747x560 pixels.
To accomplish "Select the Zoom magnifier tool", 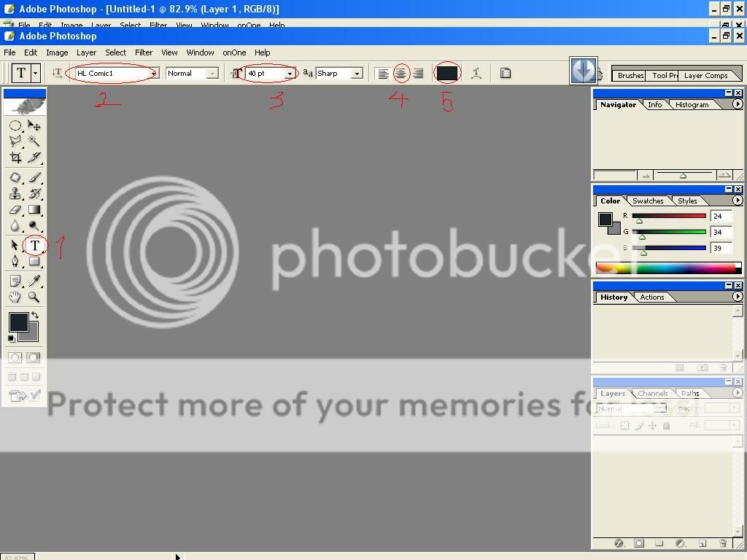I will (34, 297).
